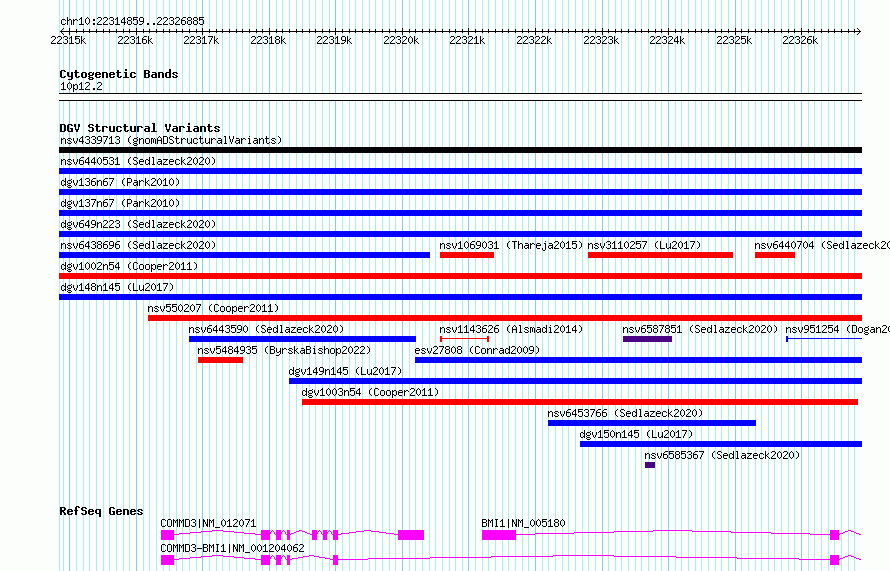Image resolution: width=890 pixels, height=571 pixels.
Task: Click the 10p12.2 cytogenetic band label
Action: pos(81,87)
